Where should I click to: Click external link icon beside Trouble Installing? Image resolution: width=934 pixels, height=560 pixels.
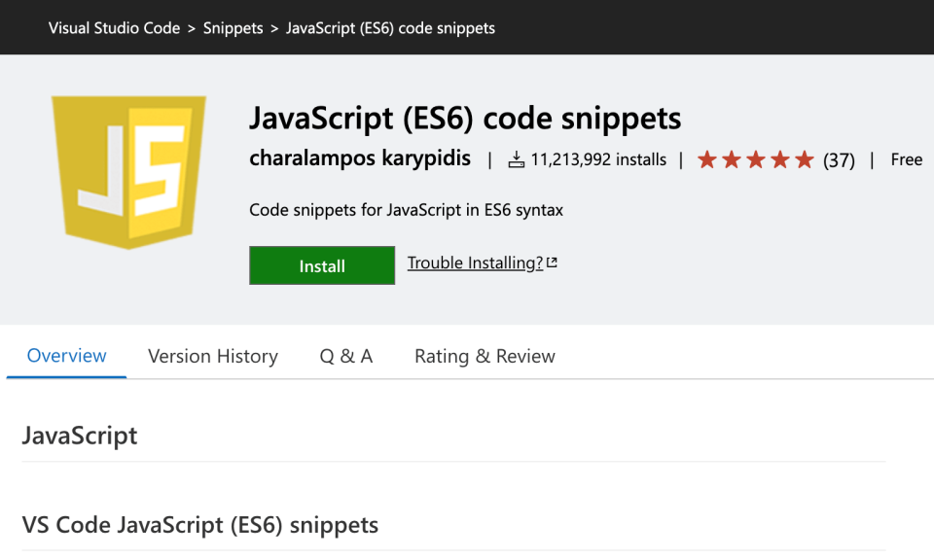(x=552, y=262)
